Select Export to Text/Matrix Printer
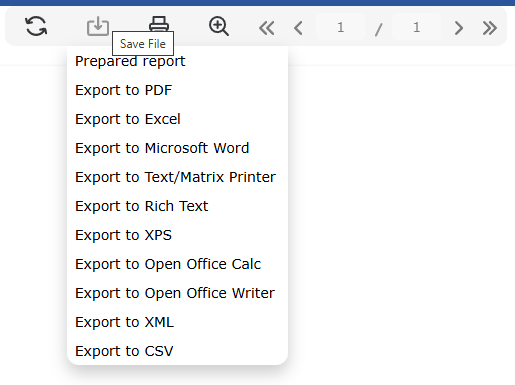The image size is (515, 385). coord(177,177)
